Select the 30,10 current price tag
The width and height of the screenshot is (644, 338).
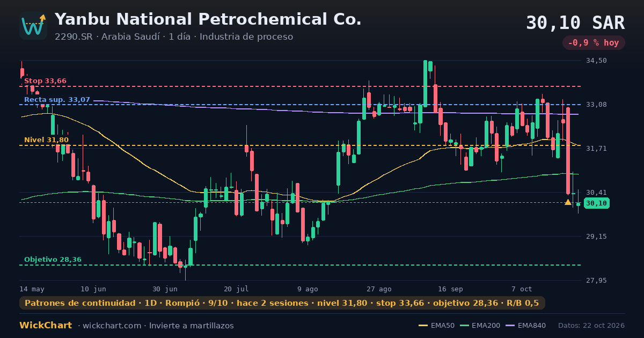596,203
